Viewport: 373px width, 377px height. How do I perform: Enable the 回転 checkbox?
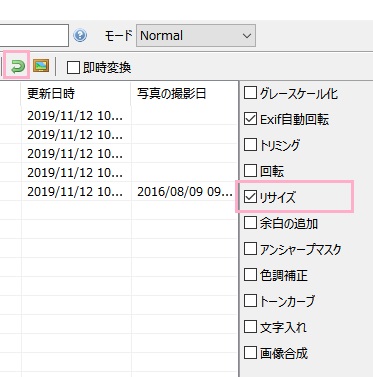click(x=250, y=171)
